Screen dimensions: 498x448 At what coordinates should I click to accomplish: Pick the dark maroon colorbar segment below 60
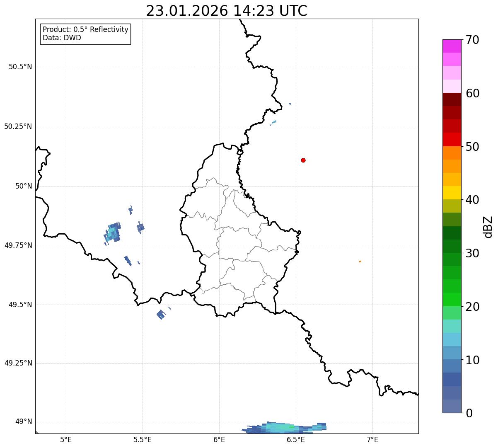click(x=452, y=99)
